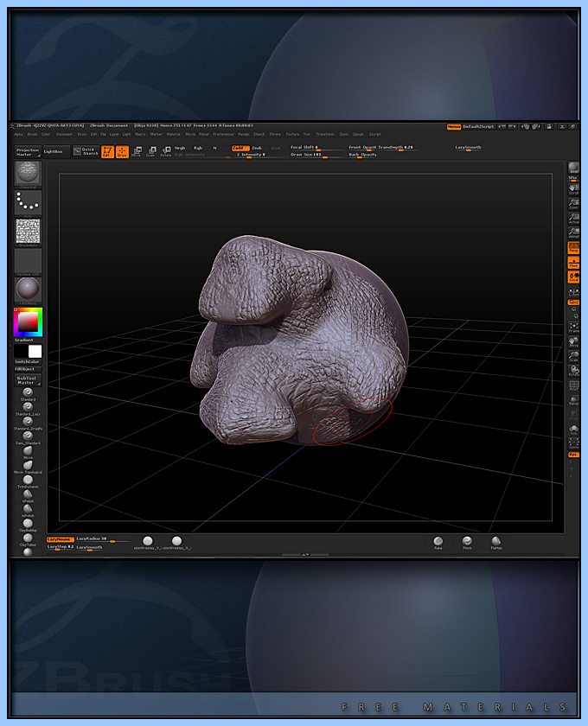The image size is (588, 726).
Task: Select the Dam_Standard brush
Action: [28, 437]
